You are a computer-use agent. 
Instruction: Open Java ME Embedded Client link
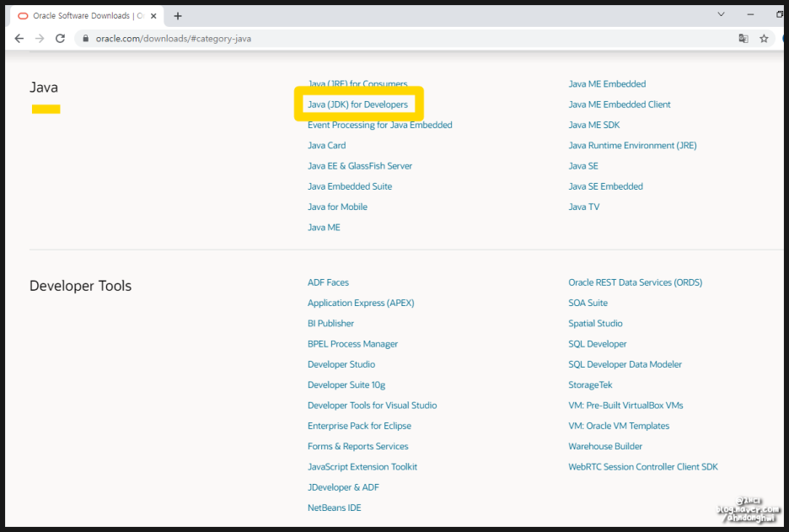[x=620, y=105]
